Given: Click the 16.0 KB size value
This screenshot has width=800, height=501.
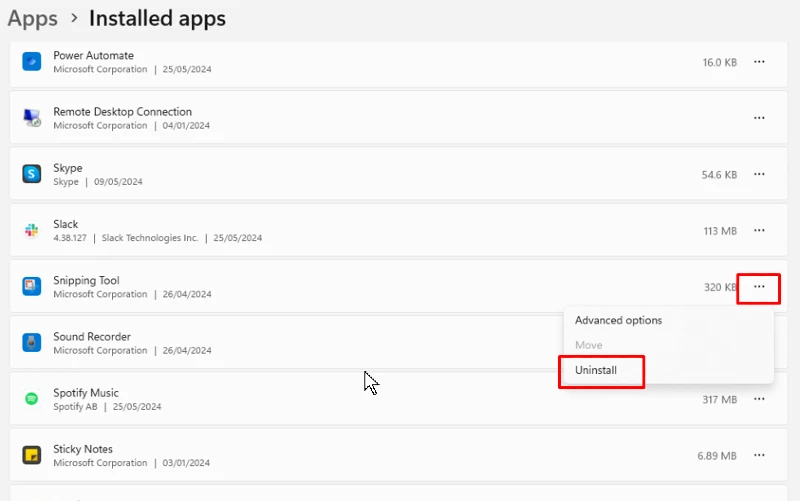Looking at the screenshot, I should click(719, 62).
